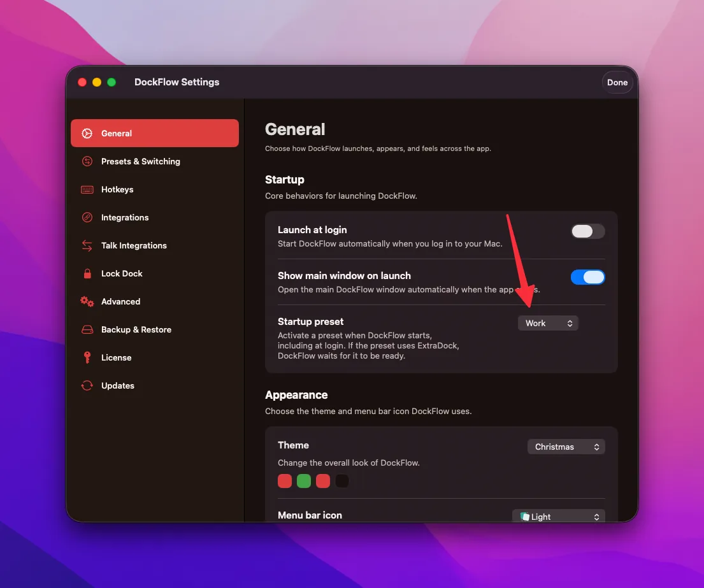Minimize the DockFlow Settings window
The image size is (704, 588).
97,82
